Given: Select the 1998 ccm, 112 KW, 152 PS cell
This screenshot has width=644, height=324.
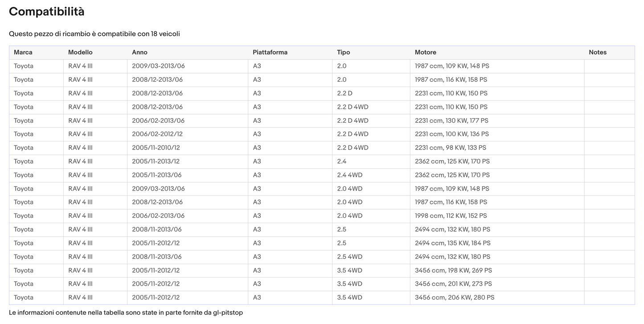Looking at the screenshot, I should click(x=451, y=216).
